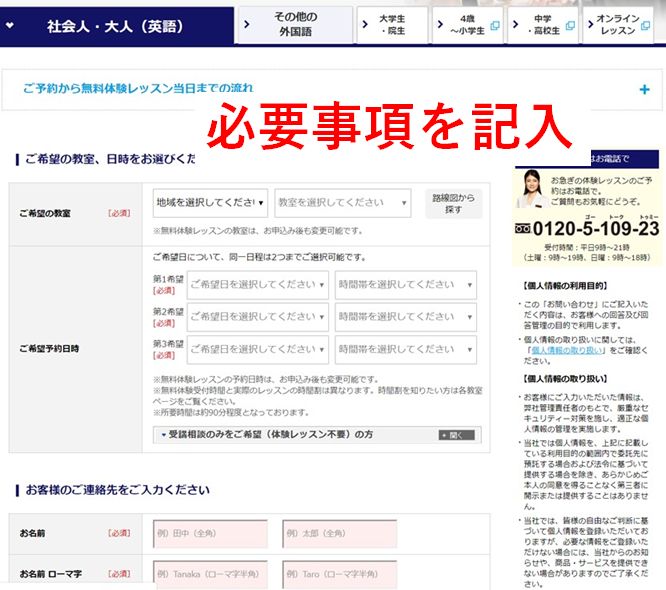Screen dimensions: 666x590
Task: Open the 大学生・院生 tab
Action: pos(392,25)
